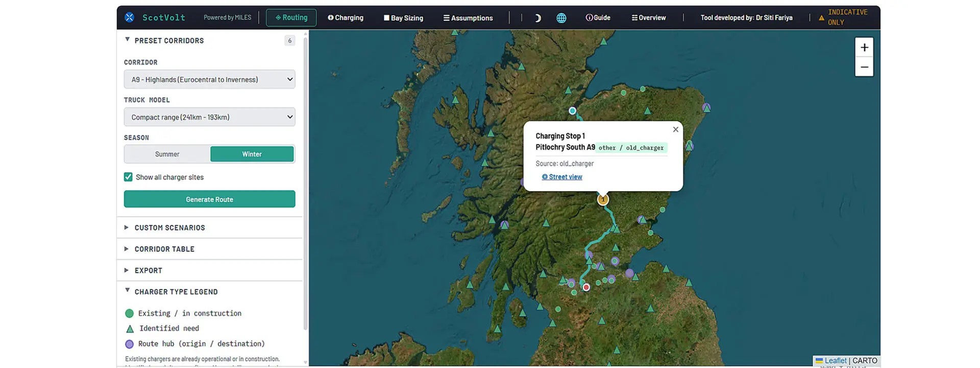Select the Summer season option
This screenshot has height=368, width=980.
(167, 154)
